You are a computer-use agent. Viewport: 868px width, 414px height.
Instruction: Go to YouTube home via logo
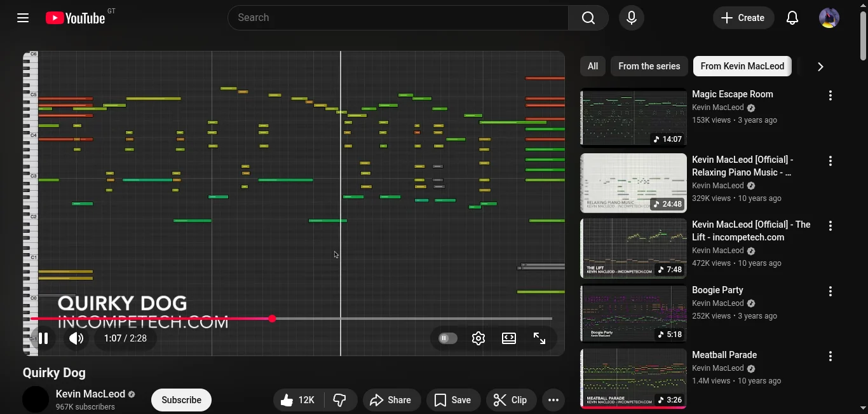coord(76,18)
